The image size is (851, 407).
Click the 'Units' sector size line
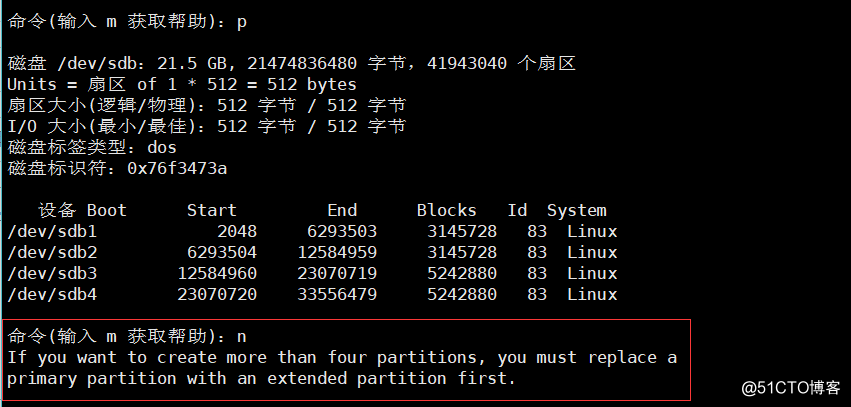point(182,85)
